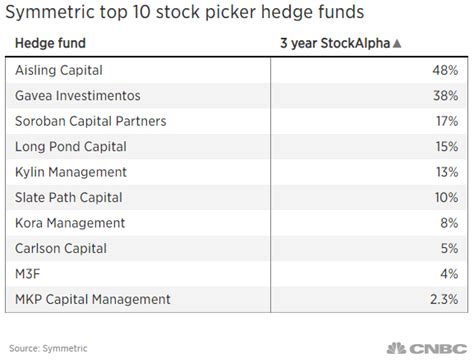474x363 pixels.
Task: Select the M3F row
Action: [236, 274]
